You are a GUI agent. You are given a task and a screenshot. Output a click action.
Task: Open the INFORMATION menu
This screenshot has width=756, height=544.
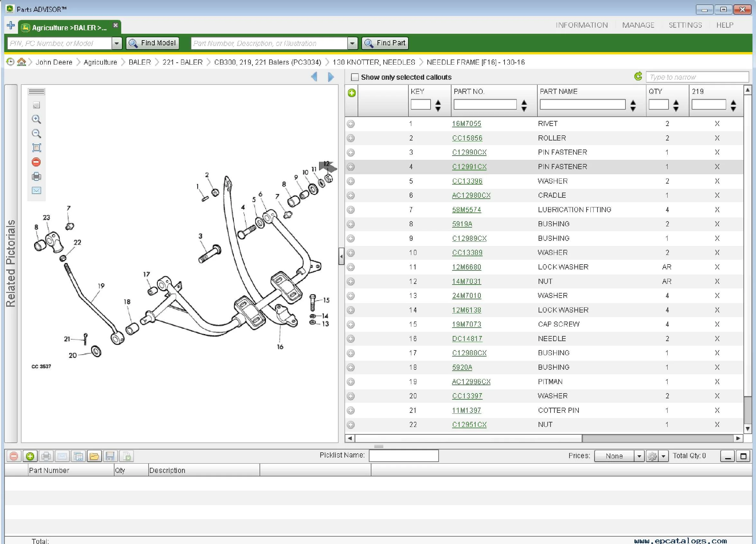[582, 25]
